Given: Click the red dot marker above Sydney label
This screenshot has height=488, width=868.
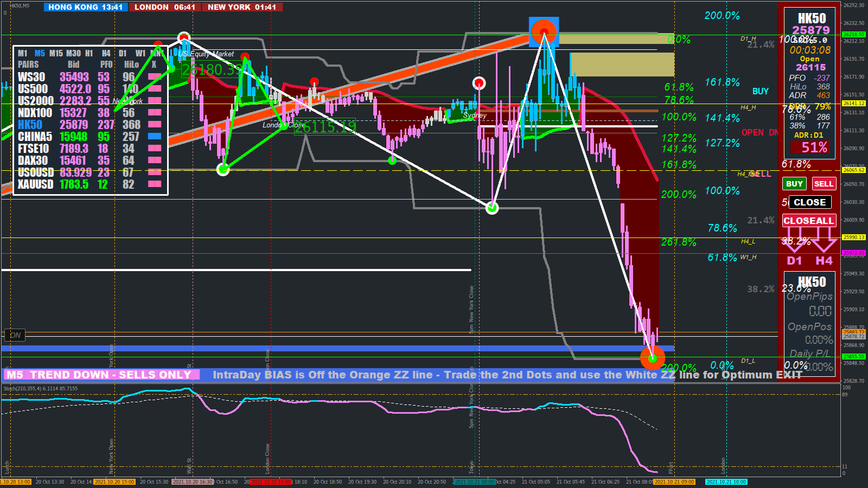Looking at the screenshot, I should click(x=478, y=83).
